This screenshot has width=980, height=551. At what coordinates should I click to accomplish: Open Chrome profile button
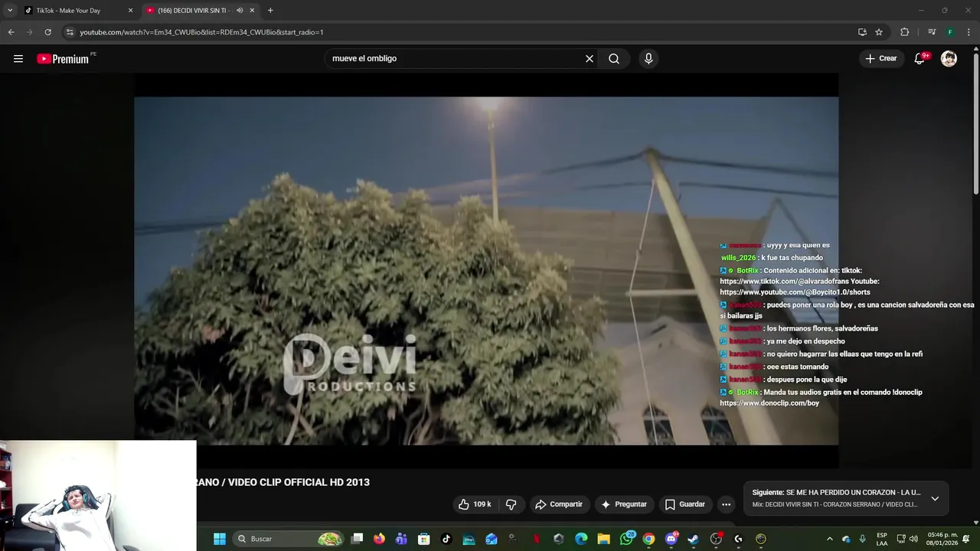[950, 32]
